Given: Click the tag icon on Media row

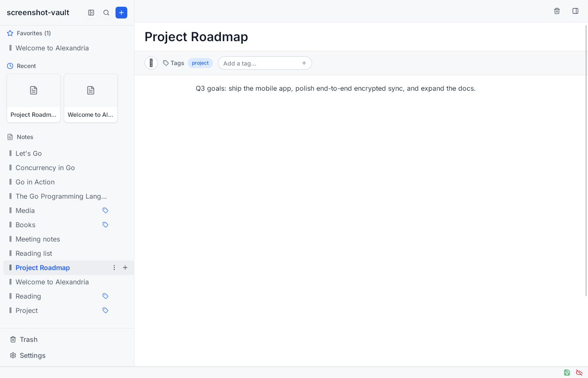Looking at the screenshot, I should tap(105, 210).
